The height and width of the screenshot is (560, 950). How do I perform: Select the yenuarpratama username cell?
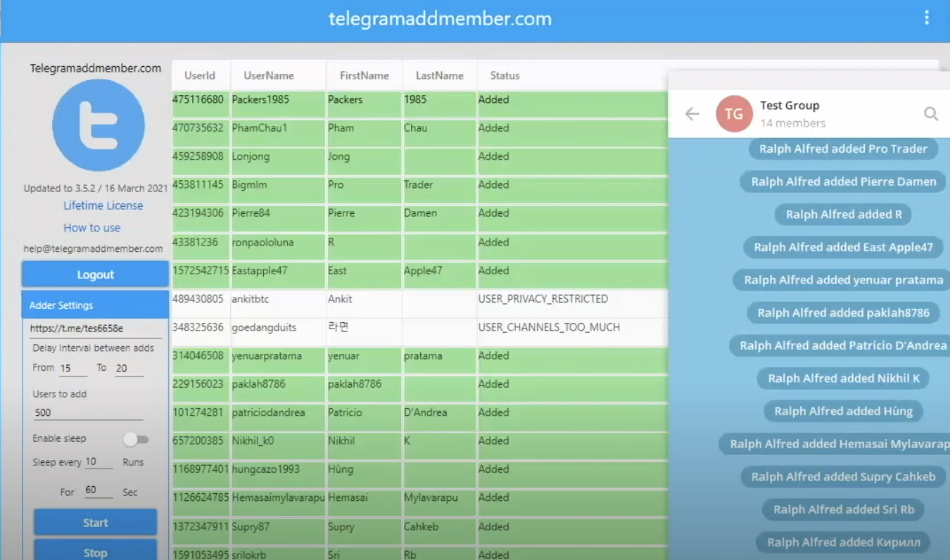coord(278,361)
